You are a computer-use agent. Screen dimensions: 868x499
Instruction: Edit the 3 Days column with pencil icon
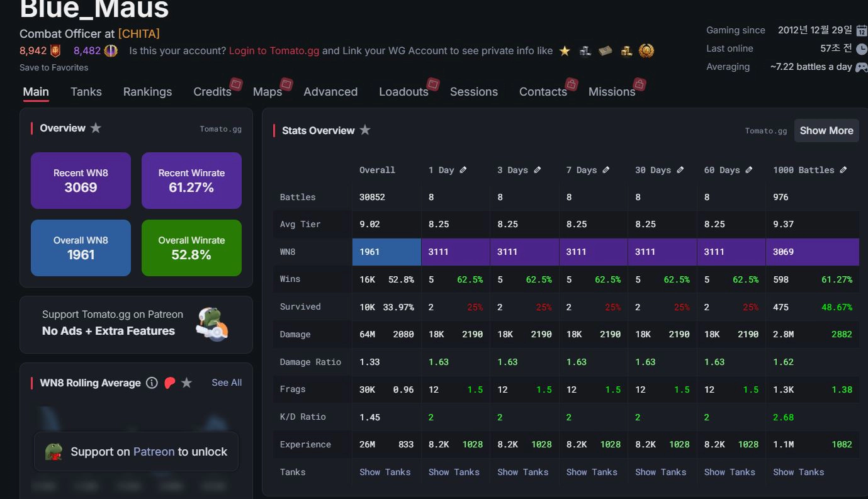pos(538,170)
